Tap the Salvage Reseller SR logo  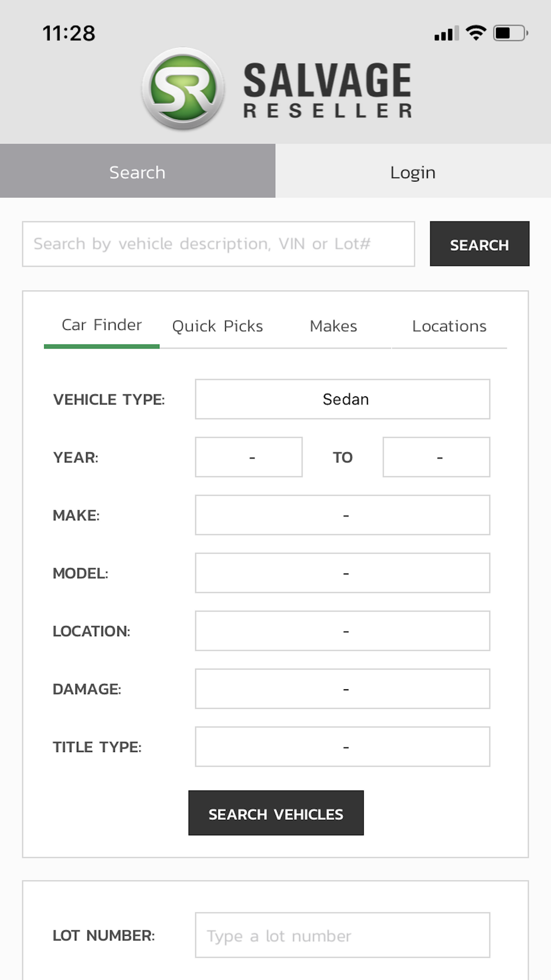(183, 89)
